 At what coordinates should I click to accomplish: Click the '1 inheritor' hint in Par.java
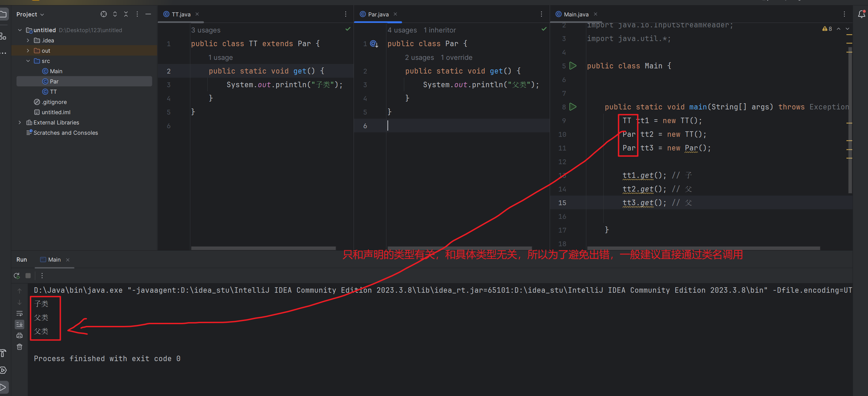pyautogui.click(x=439, y=30)
